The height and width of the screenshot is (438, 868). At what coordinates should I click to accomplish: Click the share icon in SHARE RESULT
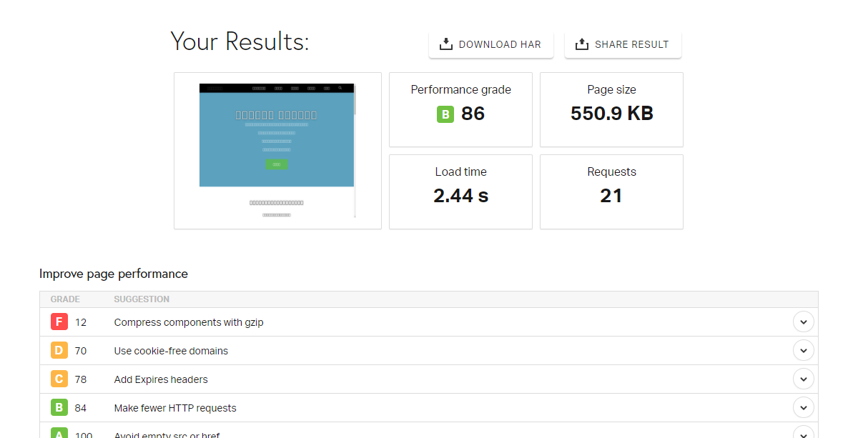(x=581, y=44)
